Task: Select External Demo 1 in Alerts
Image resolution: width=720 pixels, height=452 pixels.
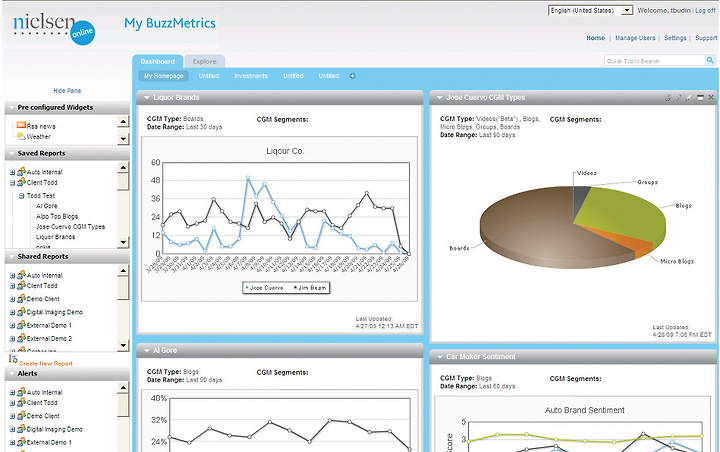Action: click(x=49, y=442)
